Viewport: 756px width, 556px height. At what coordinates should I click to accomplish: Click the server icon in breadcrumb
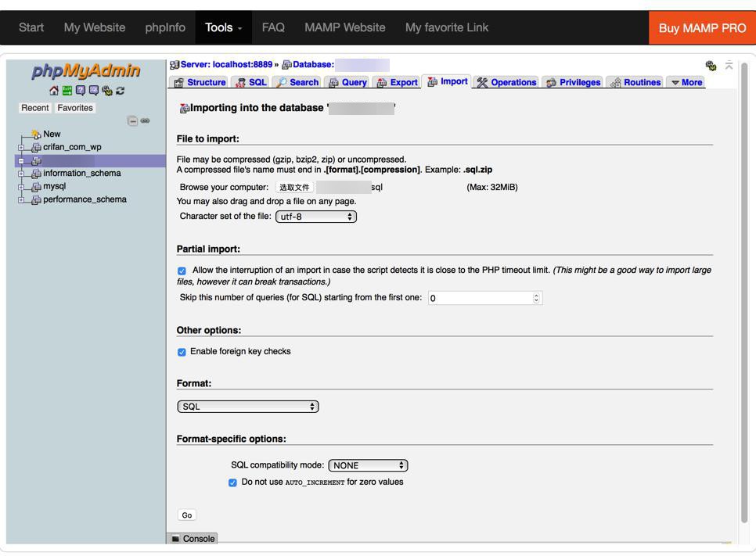tap(175, 65)
